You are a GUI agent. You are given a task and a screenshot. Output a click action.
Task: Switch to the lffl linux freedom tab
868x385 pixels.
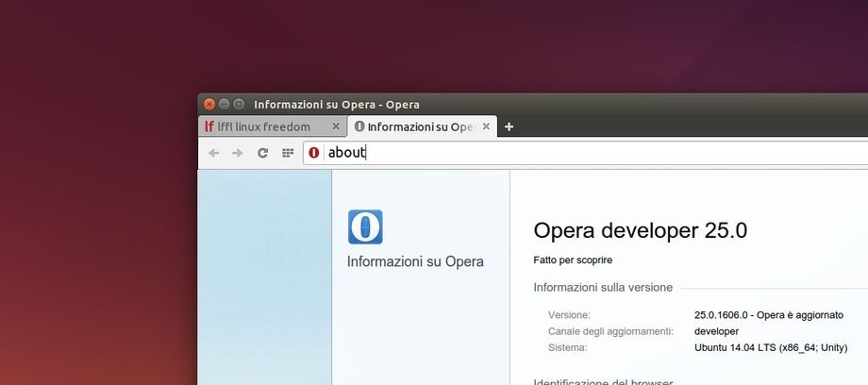point(264,126)
